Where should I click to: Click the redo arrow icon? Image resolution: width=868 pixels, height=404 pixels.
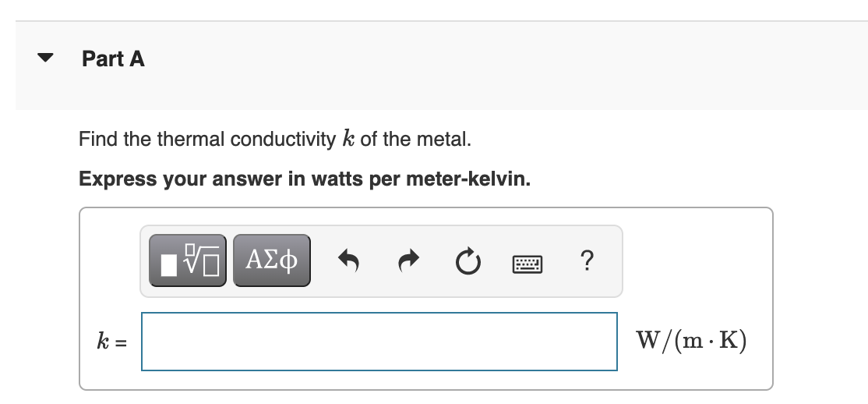click(x=408, y=260)
